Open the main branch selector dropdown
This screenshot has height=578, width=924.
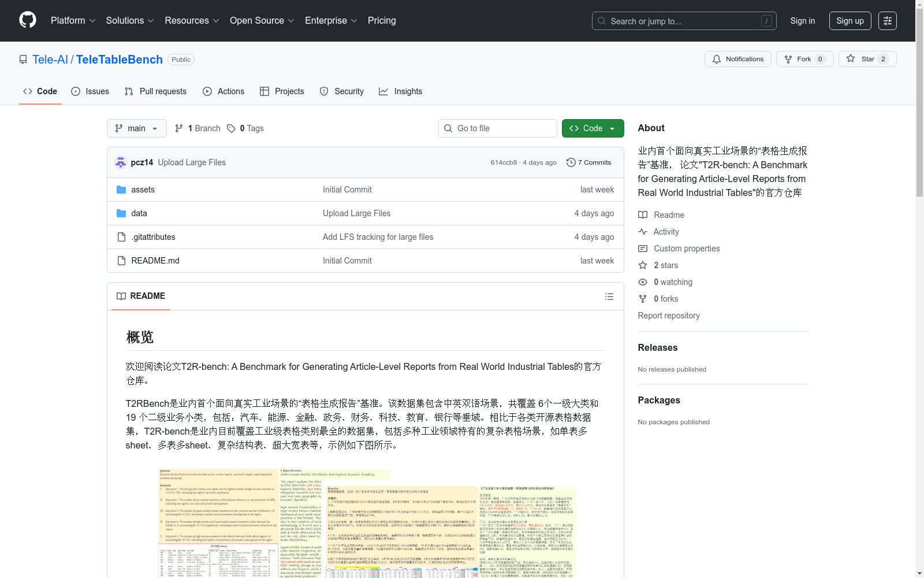click(x=137, y=128)
